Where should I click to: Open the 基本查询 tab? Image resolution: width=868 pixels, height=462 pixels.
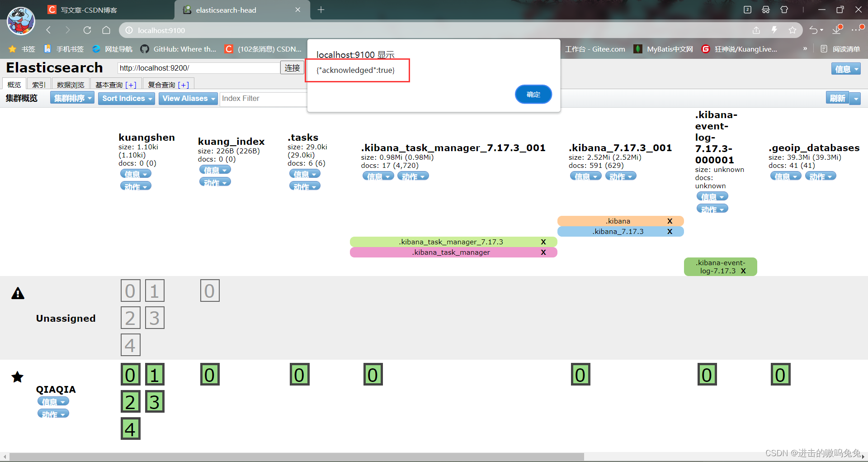pyautogui.click(x=116, y=85)
